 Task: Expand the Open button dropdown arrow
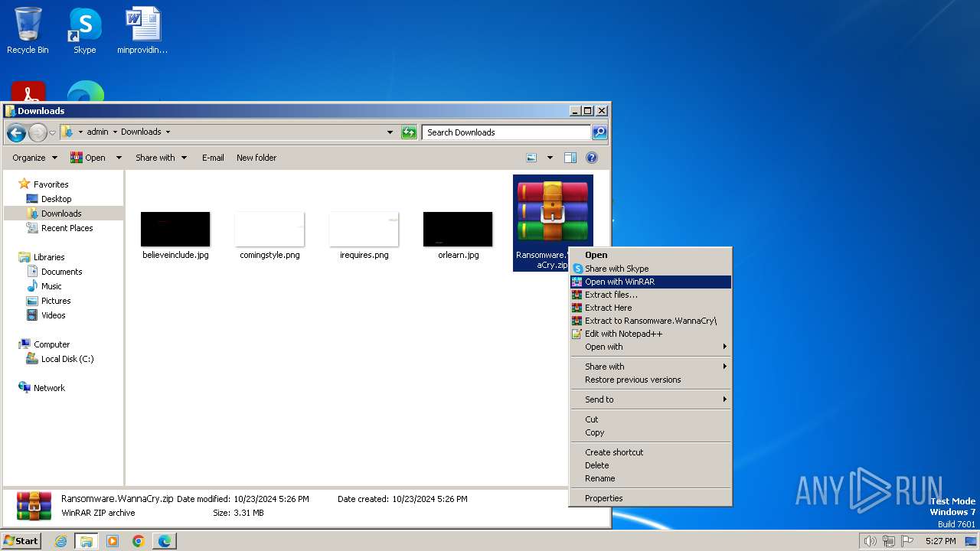pyautogui.click(x=119, y=158)
